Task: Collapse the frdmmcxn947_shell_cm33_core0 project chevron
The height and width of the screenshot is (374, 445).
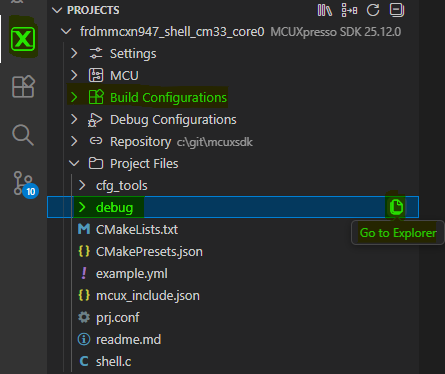Action: [67, 32]
